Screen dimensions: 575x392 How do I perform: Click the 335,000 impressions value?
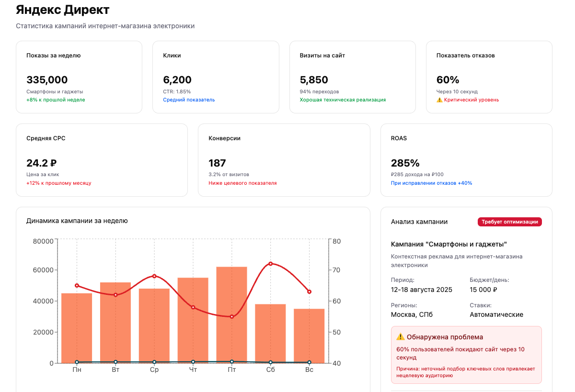pyautogui.click(x=47, y=80)
